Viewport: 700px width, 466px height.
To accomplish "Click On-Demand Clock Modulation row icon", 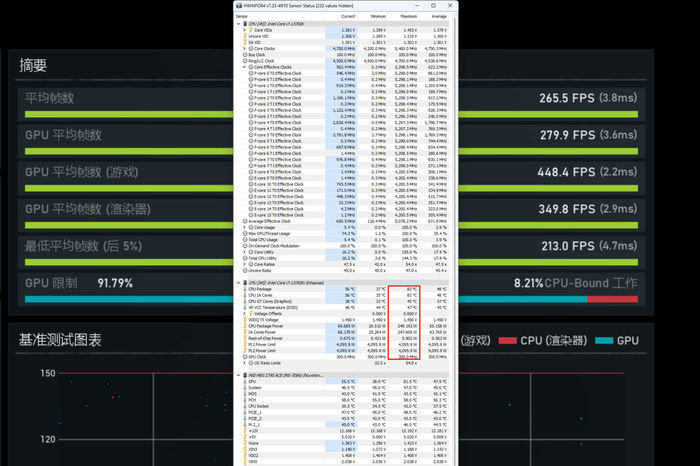I will click(x=245, y=245).
